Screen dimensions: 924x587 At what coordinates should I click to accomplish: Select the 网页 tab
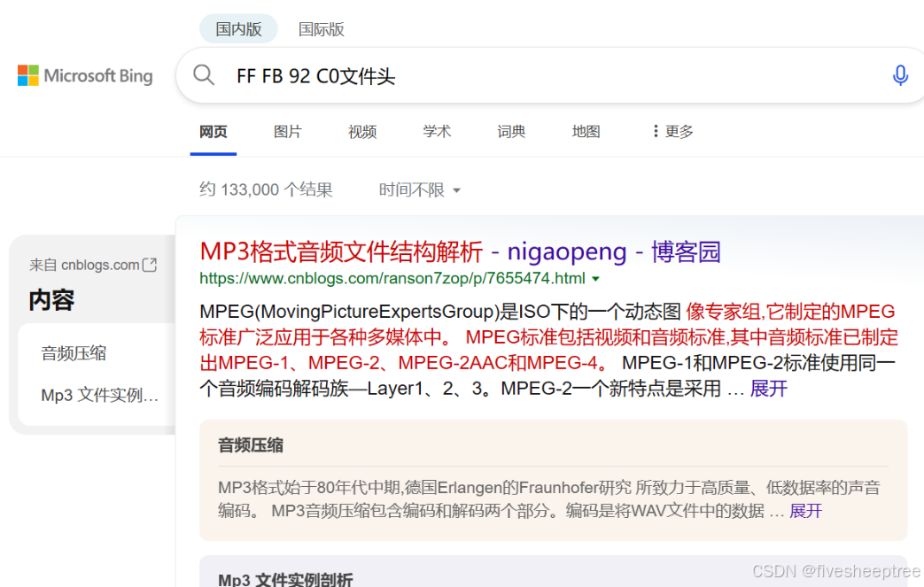(x=214, y=132)
